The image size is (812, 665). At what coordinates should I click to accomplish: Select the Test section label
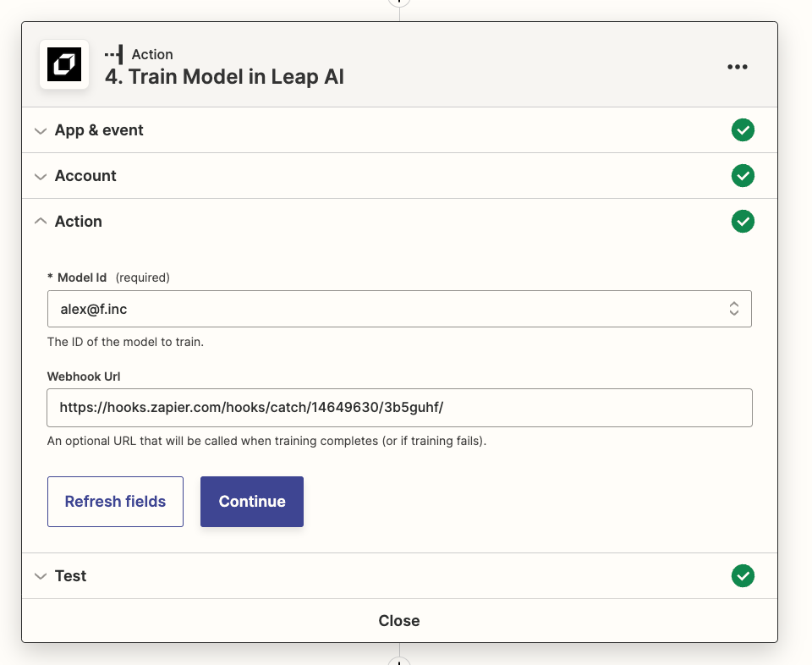click(x=71, y=576)
